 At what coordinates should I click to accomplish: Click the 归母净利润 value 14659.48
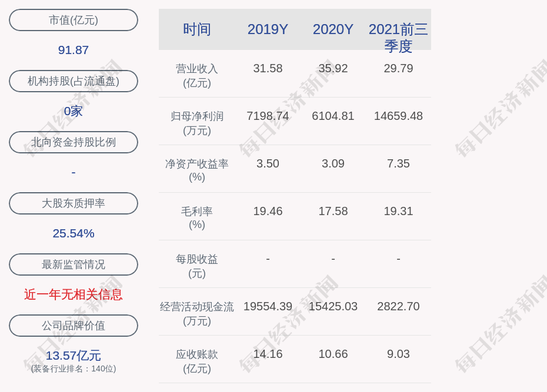(398, 116)
